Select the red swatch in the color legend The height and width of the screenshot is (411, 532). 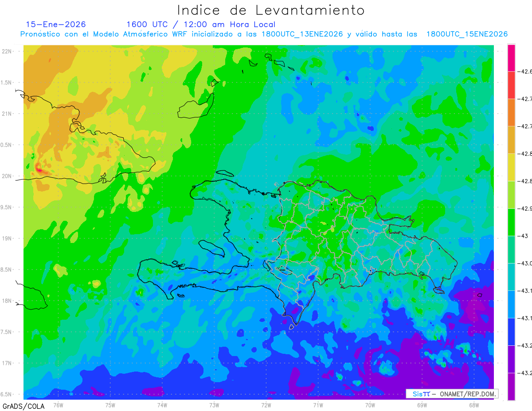click(x=511, y=85)
